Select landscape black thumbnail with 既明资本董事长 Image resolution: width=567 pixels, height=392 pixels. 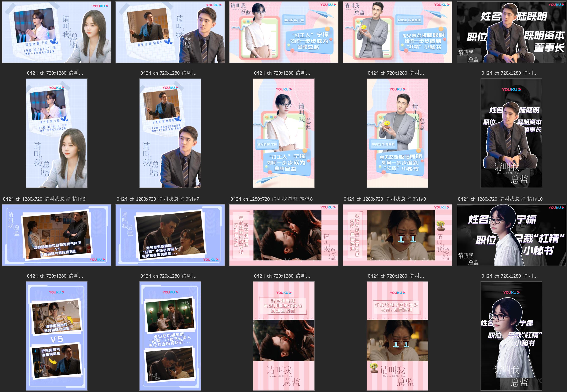click(x=511, y=32)
